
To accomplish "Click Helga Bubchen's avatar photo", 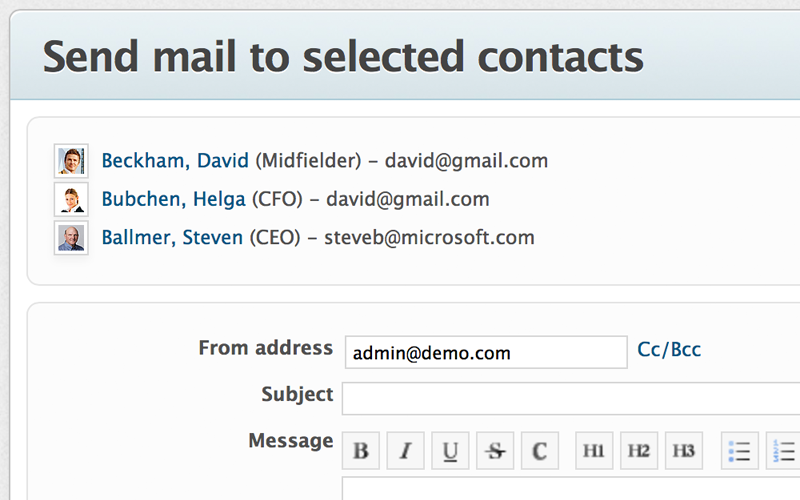I will [x=71, y=199].
